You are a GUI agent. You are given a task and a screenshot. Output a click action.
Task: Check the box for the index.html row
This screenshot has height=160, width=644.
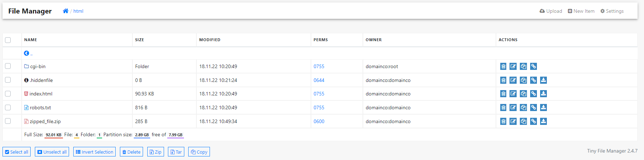pos(8,94)
